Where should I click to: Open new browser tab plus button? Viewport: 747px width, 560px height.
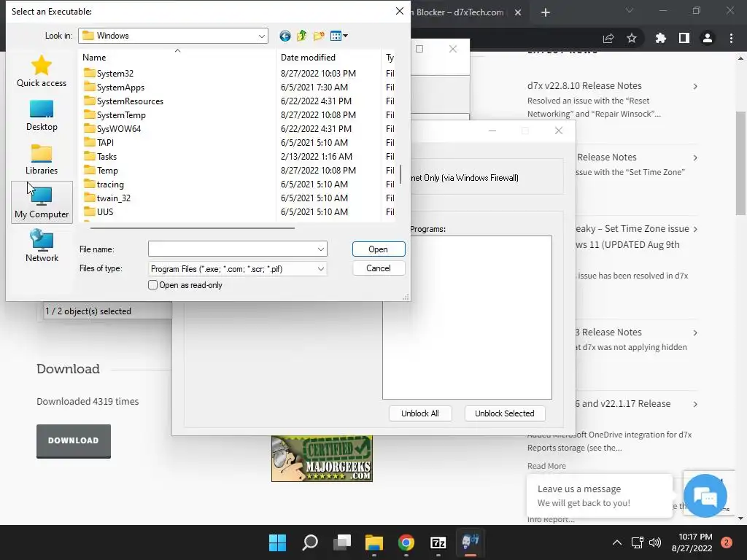point(546,12)
